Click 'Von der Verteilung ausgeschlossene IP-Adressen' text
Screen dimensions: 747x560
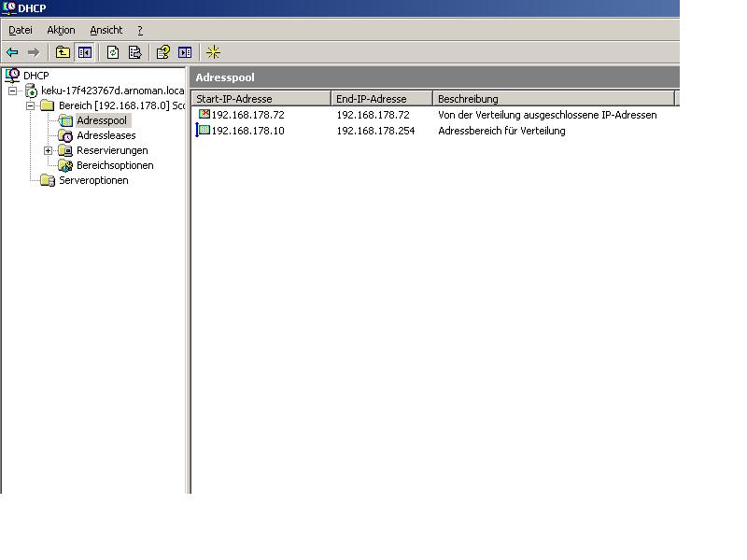click(x=547, y=115)
